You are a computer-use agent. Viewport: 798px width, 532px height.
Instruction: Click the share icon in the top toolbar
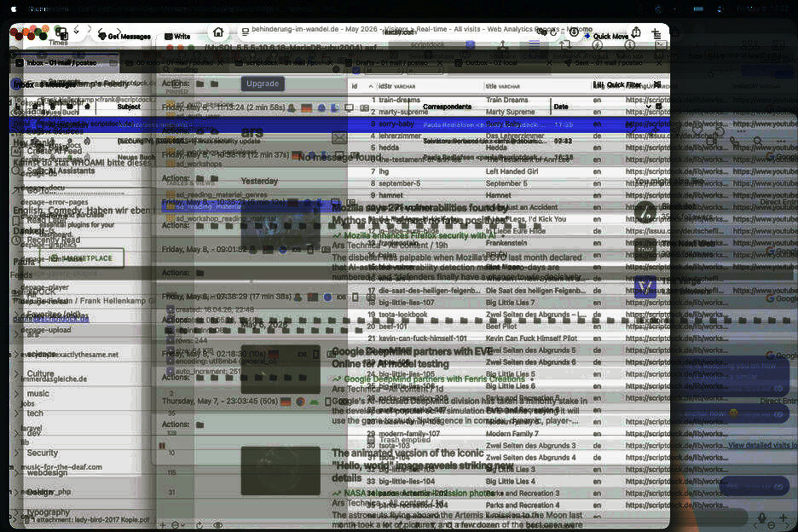point(636,33)
